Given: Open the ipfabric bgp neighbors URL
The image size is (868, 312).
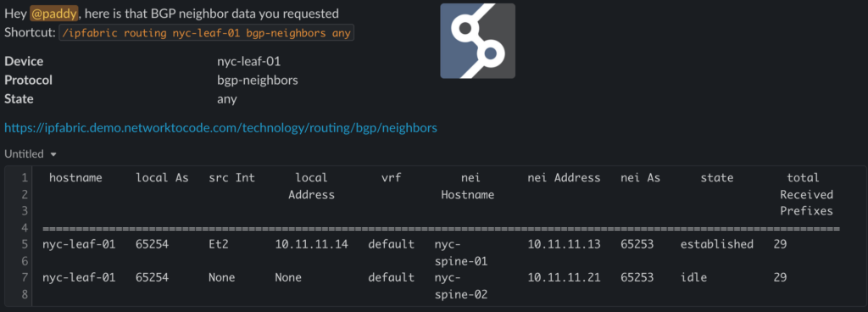Looking at the screenshot, I should (x=221, y=128).
